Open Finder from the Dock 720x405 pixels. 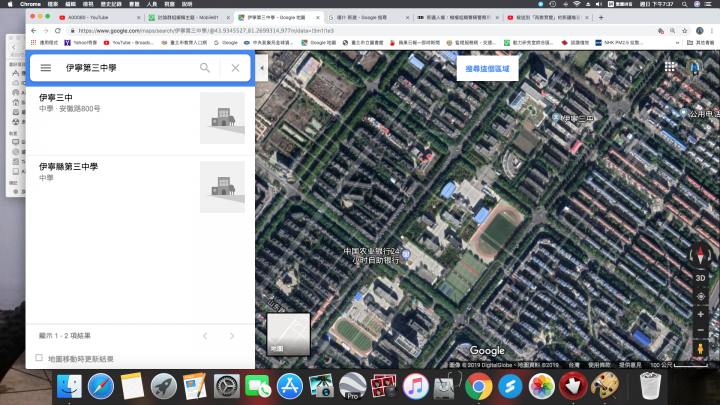pyautogui.click(x=69, y=386)
